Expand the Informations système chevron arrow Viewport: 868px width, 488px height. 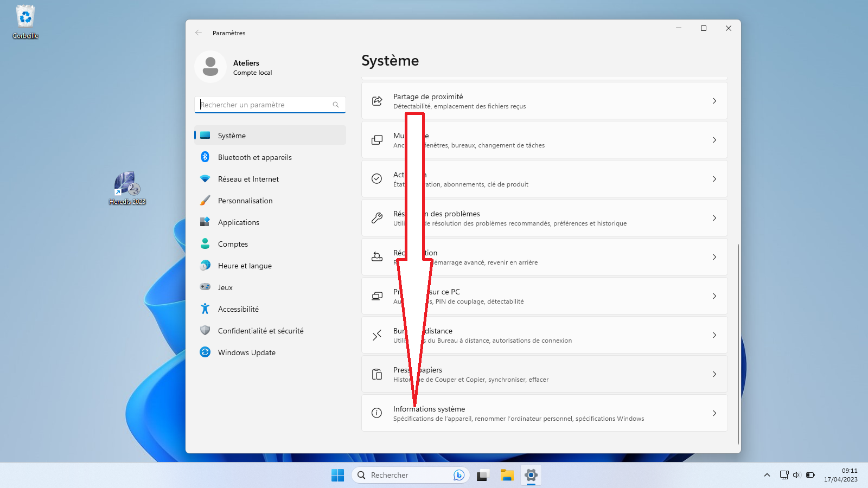coord(714,413)
